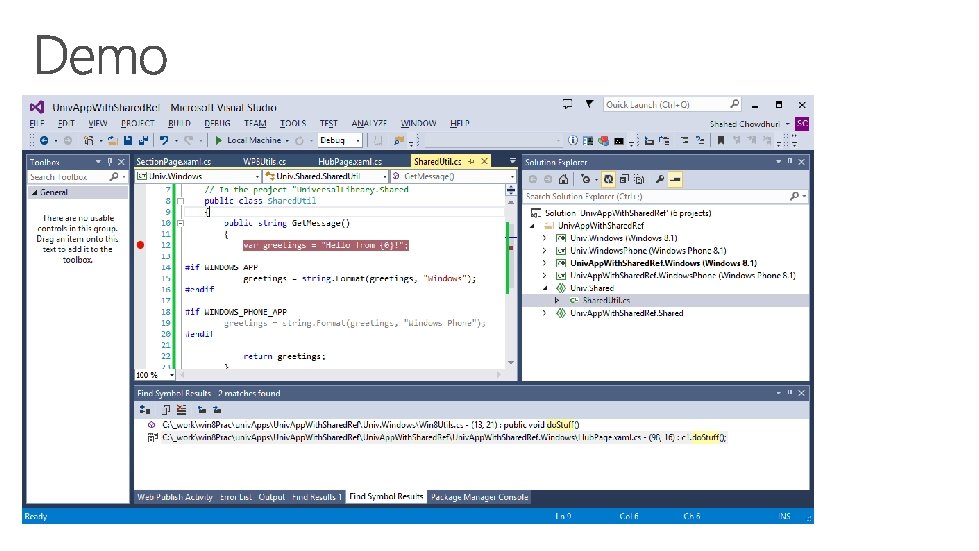Click the SC account avatar

(802, 124)
